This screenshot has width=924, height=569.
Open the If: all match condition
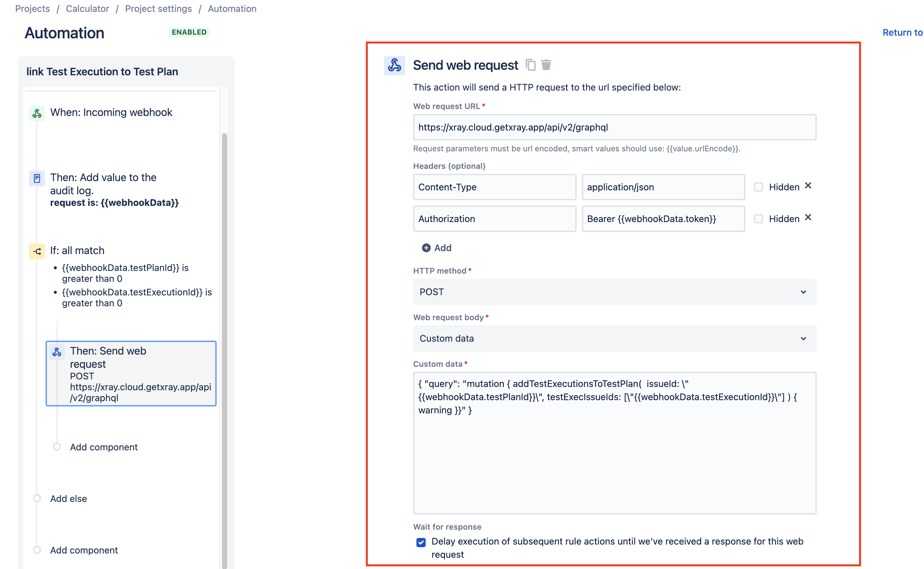coord(77,250)
